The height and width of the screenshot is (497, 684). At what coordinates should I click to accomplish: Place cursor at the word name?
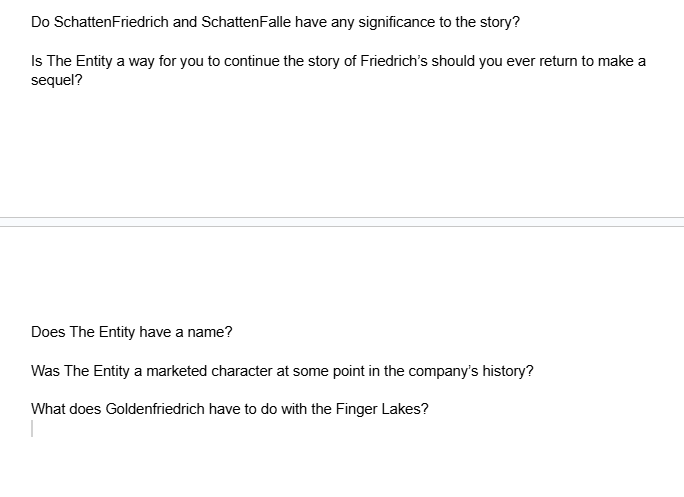tap(210, 332)
